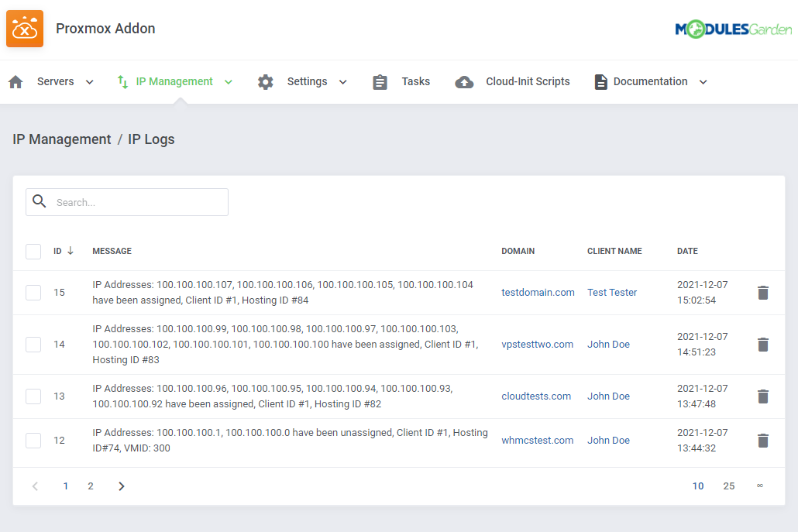This screenshot has width=798, height=532.
Task: Show 25 entries per page
Action: pyautogui.click(x=729, y=486)
